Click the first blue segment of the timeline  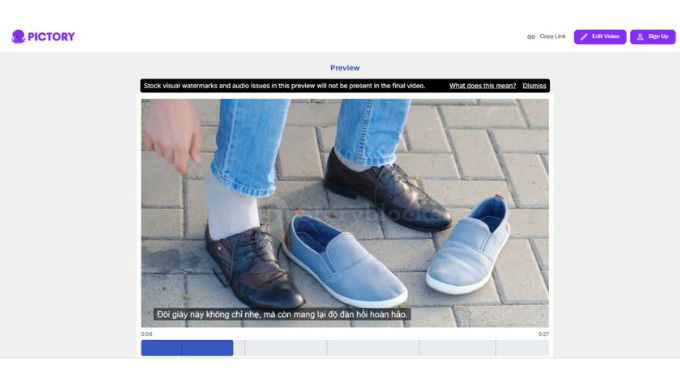161,348
